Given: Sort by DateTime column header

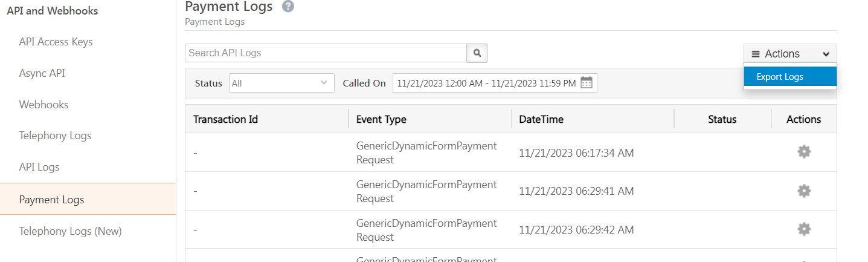Looking at the screenshot, I should point(541,119).
